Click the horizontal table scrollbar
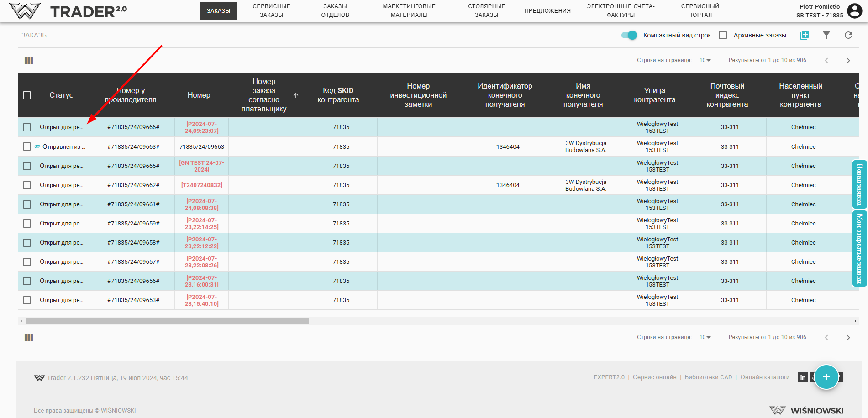 coord(167,321)
